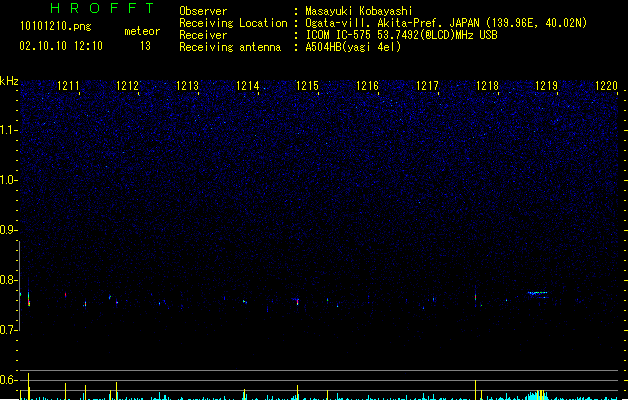Screen dimensions: 629x400
Task: Click the 'Receiving Location' label
Action: pos(233,23)
